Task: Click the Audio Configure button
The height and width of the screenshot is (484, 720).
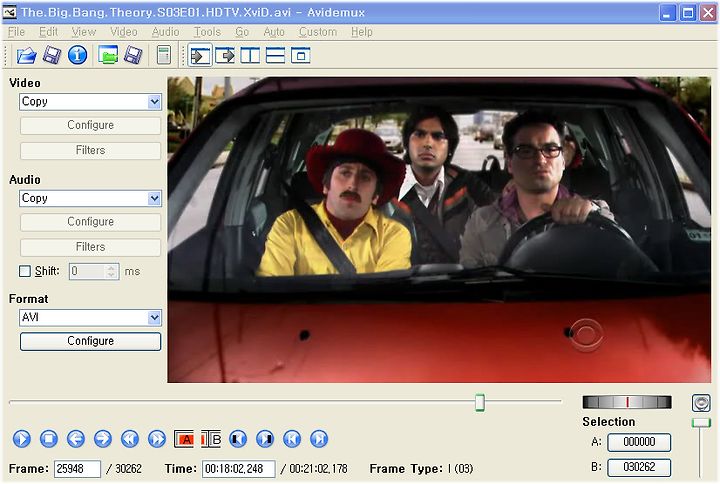Action: click(x=90, y=222)
